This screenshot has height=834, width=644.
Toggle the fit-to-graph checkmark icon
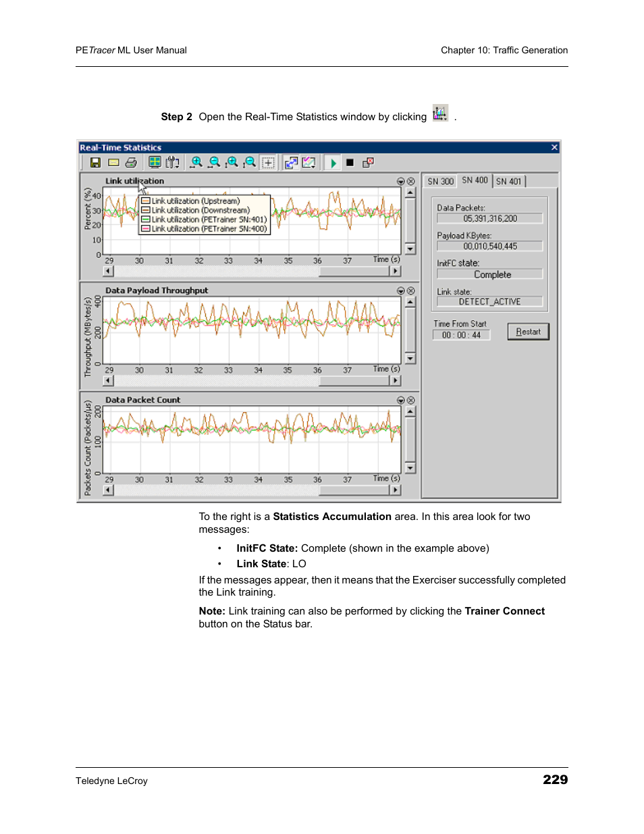(308, 163)
